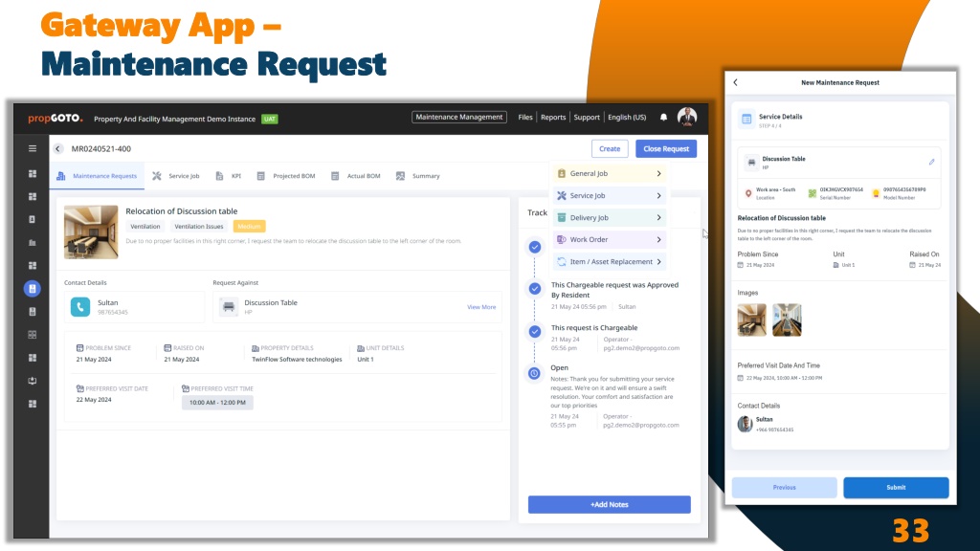This screenshot has width=980, height=551.
Task: Open the first image under Images
Action: pyautogui.click(x=751, y=320)
